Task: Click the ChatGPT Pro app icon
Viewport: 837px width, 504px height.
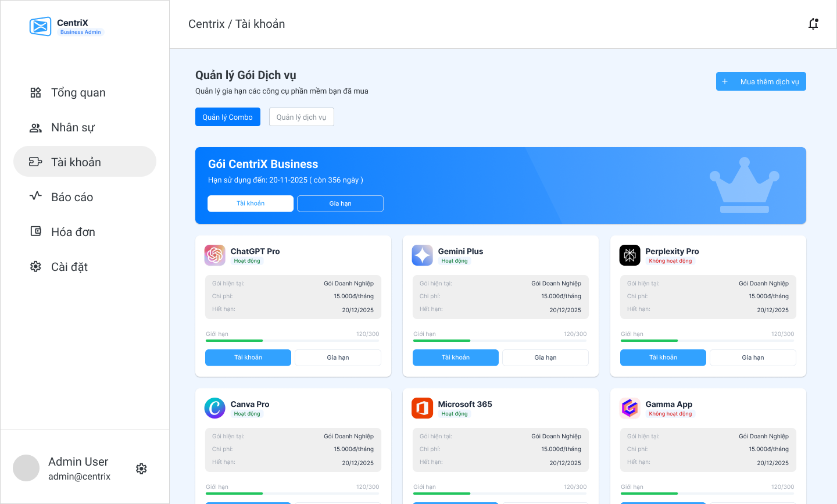Action: pyautogui.click(x=215, y=255)
